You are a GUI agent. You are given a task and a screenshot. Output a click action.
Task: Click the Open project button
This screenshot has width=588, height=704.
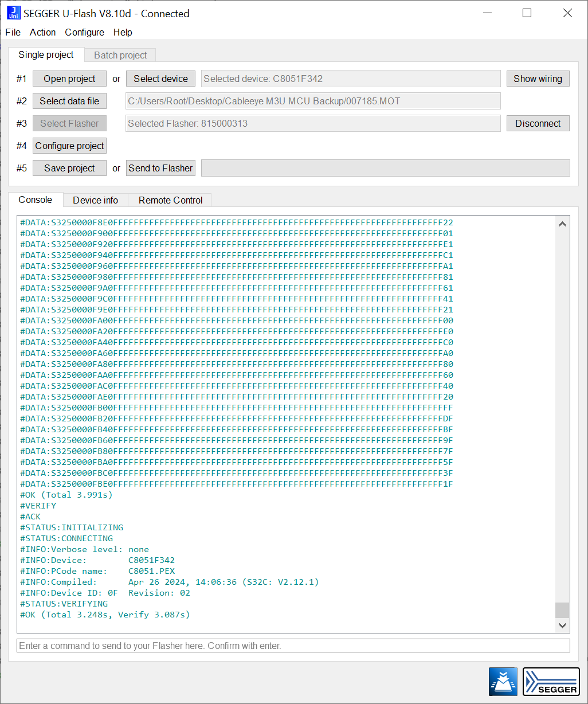click(x=69, y=79)
